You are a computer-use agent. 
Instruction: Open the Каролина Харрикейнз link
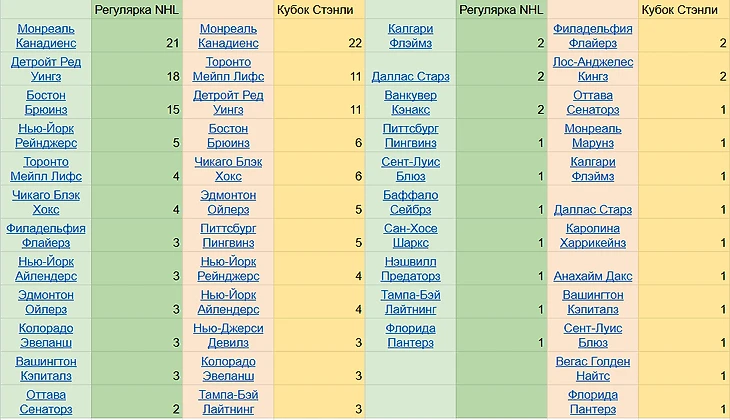(593, 236)
